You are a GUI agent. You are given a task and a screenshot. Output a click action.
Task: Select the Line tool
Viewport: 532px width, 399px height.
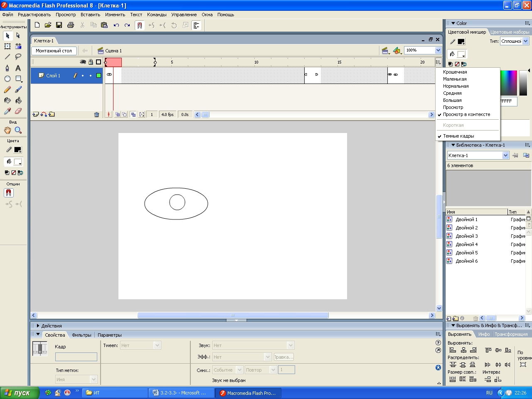[x=7, y=57]
